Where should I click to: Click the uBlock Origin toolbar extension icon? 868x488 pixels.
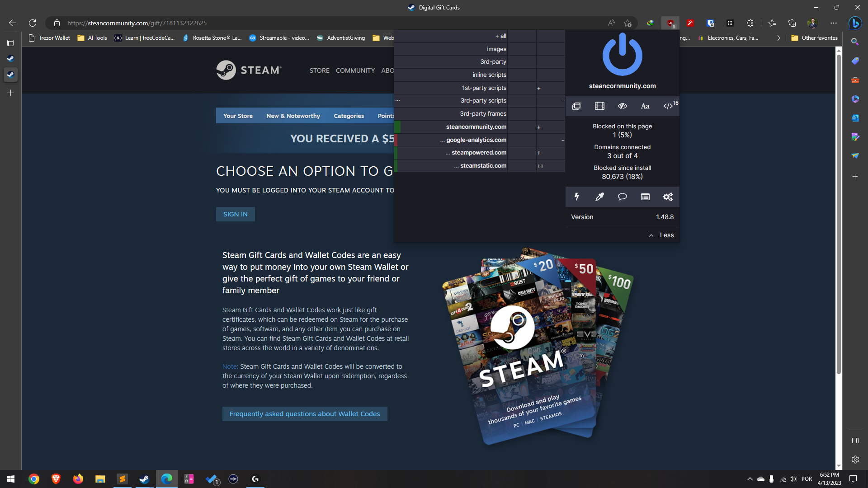point(670,23)
